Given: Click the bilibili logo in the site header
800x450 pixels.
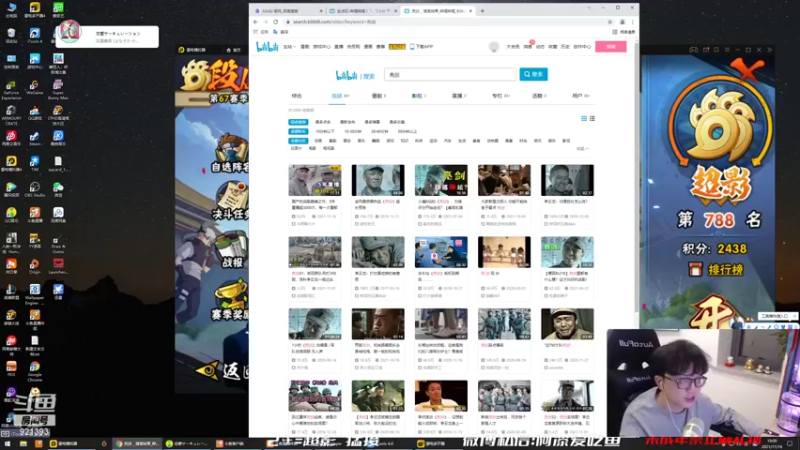Looking at the screenshot, I should (267, 47).
